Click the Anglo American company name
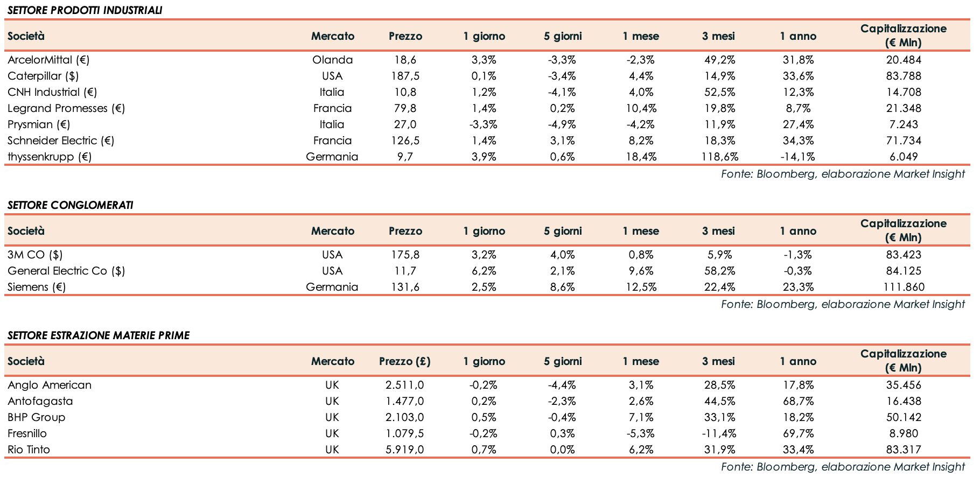This screenshot has width=980, height=477. 50,385
